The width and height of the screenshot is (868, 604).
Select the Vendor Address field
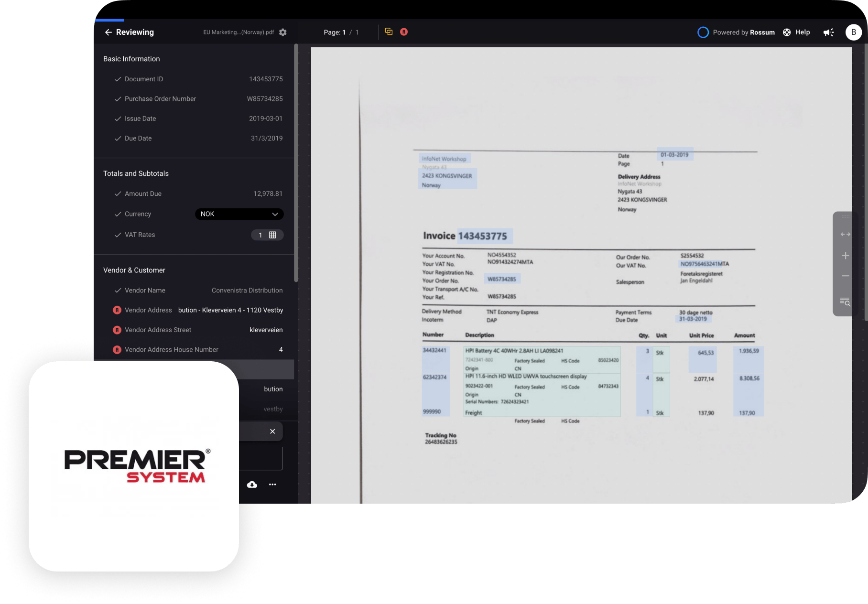pos(194,310)
